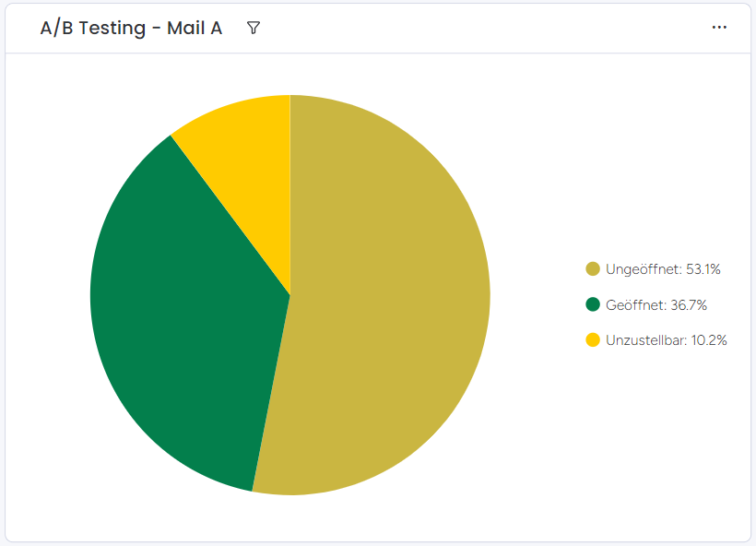Click the green Geöffnet legend dot
Viewport: 756px width, 546px height.
(593, 304)
